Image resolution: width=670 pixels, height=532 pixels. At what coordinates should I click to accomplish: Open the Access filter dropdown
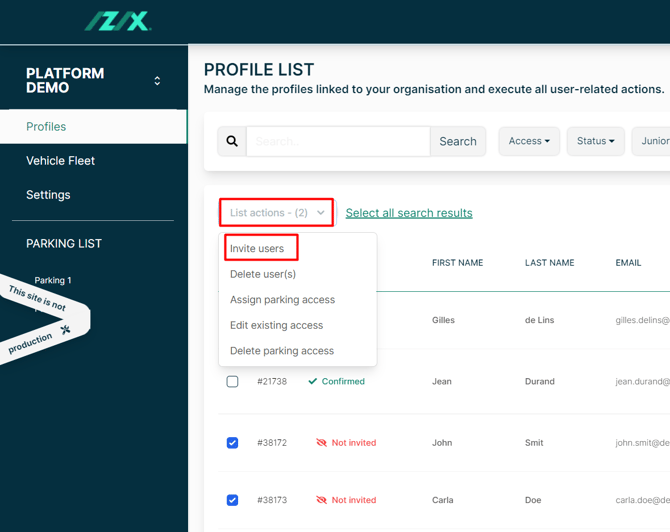[529, 142]
